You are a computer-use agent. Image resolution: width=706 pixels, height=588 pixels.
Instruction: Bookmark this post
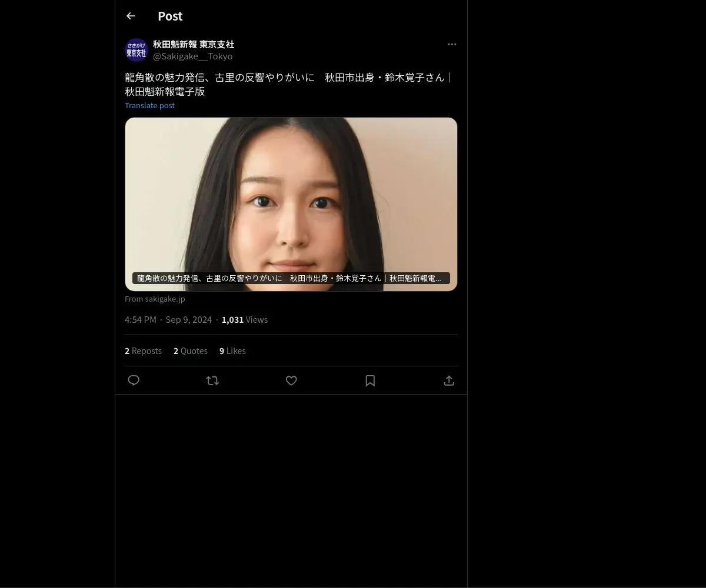[x=370, y=380]
